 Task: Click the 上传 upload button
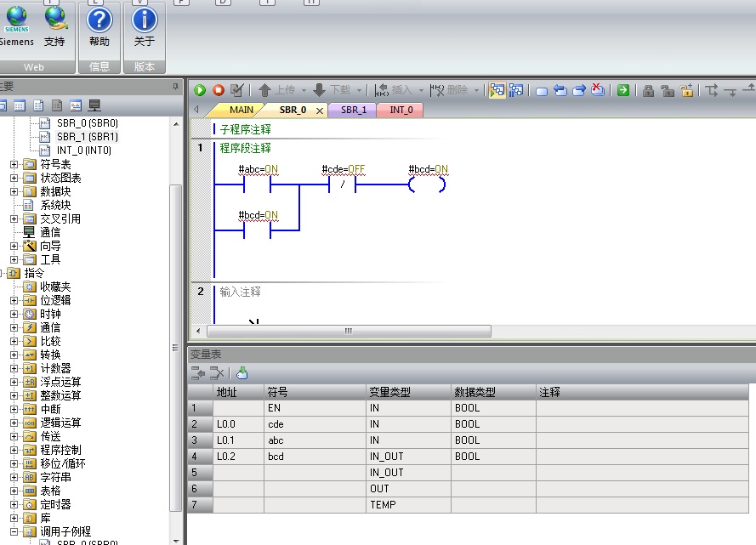click(x=276, y=90)
